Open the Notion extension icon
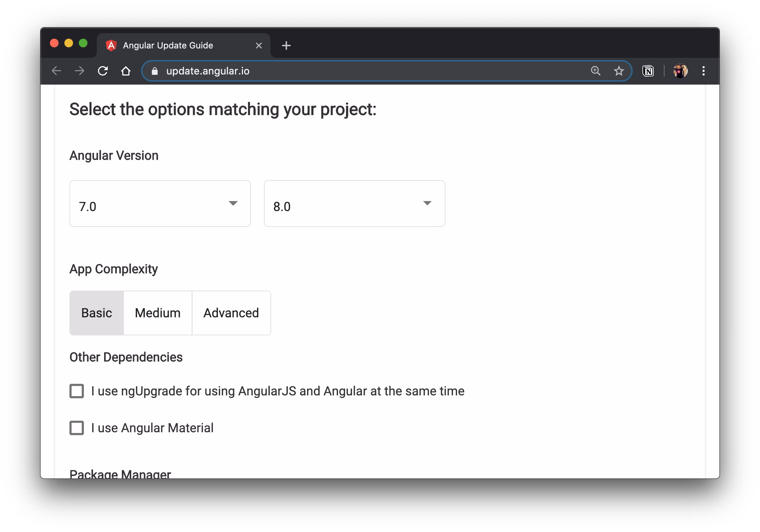Image resolution: width=760 pixels, height=532 pixels. 648,71
